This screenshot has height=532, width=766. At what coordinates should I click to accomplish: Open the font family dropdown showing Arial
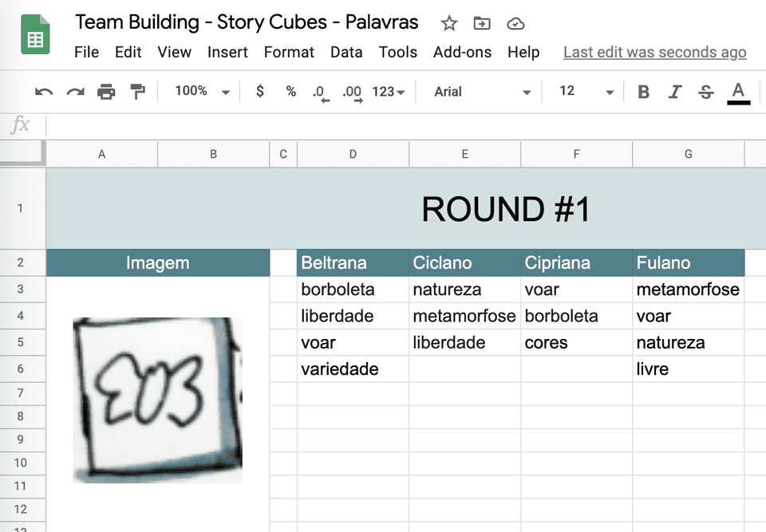[x=479, y=92]
